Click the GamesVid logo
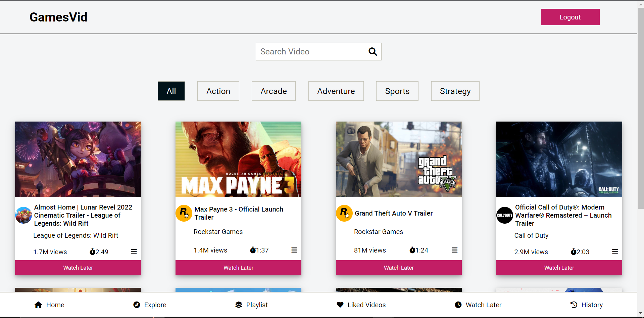This screenshot has width=644, height=318. coord(58,17)
